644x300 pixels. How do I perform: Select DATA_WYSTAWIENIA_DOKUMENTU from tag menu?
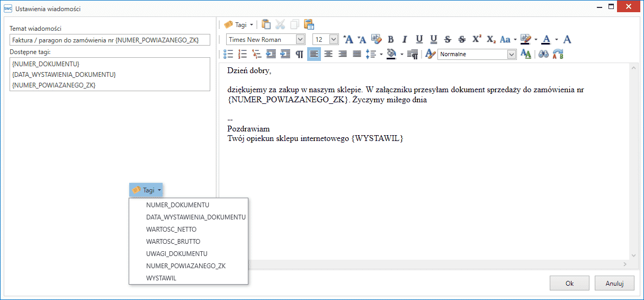click(x=189, y=217)
